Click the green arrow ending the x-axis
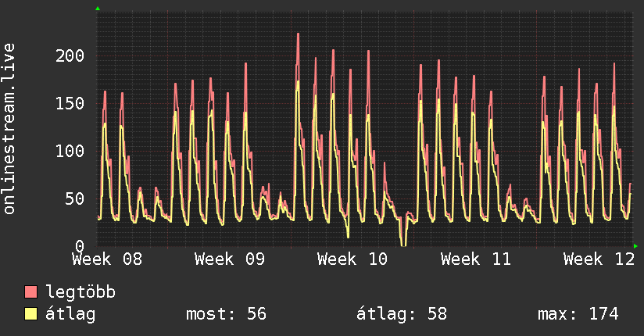This screenshot has width=644, height=336. [635, 246]
